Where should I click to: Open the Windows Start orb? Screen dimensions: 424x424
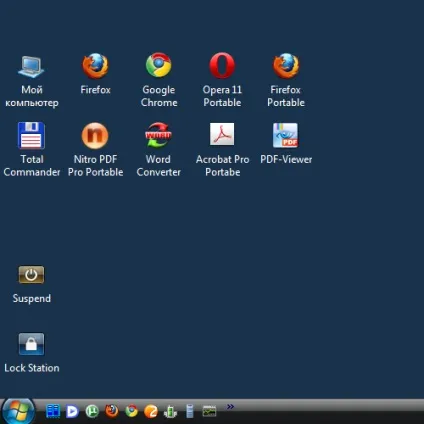18,411
